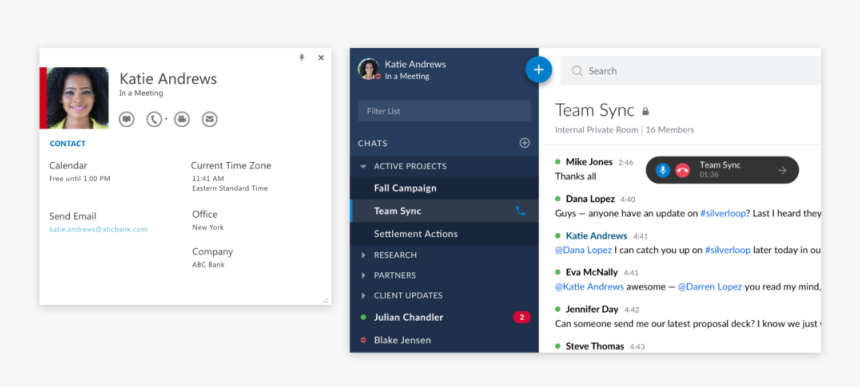Viewport: 860px width, 387px height.
Task: Click the instant message icon for Katie Andrews
Action: (x=127, y=119)
